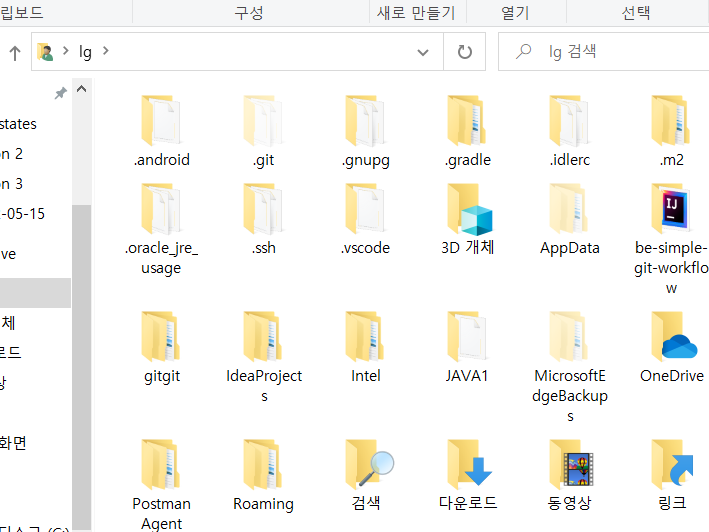Focus the lg 검색 search field
709x532 pixels.
[x=606, y=52]
